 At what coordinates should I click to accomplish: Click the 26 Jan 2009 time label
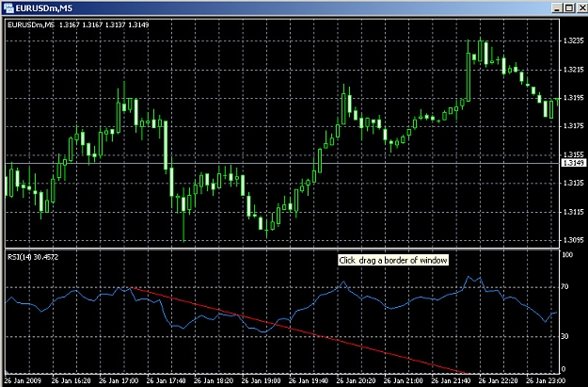(x=24, y=380)
